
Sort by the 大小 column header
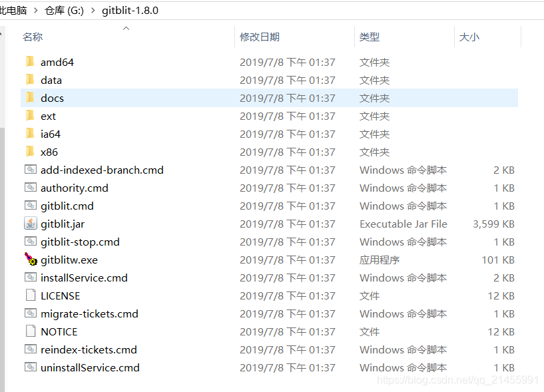pyautogui.click(x=469, y=37)
